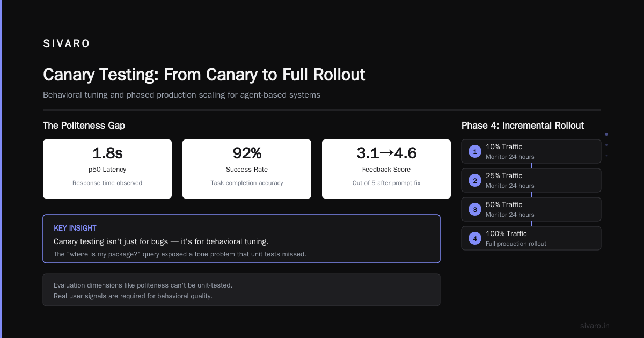Click the step 1 circle badge
This screenshot has height=338, width=644.
(x=475, y=151)
